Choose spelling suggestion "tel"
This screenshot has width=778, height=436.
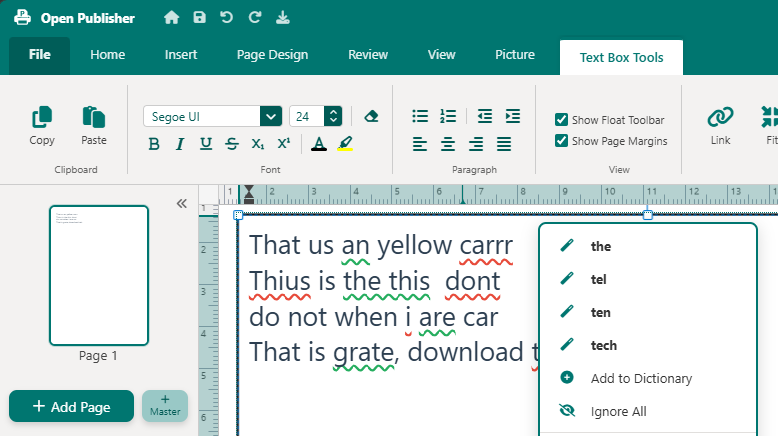648,279
